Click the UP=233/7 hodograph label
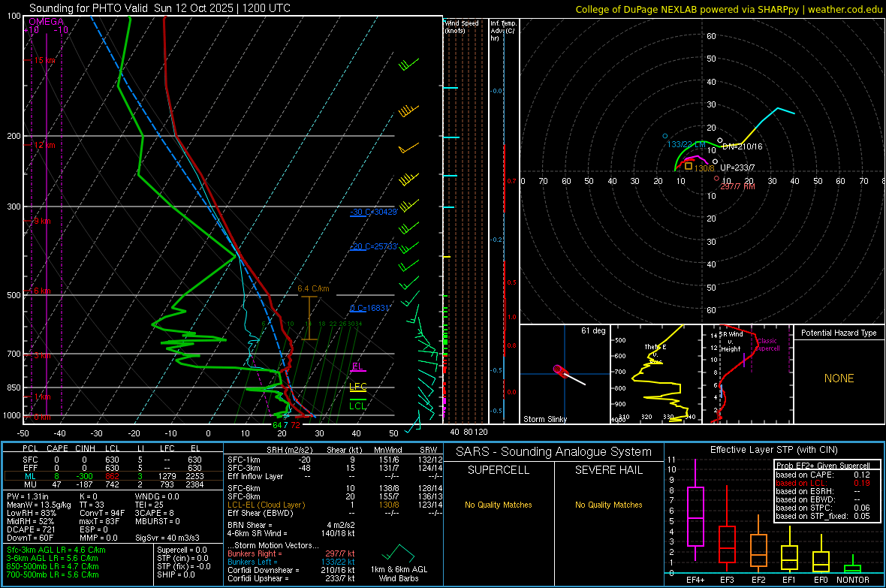The height and width of the screenshot is (588, 886). point(737,168)
